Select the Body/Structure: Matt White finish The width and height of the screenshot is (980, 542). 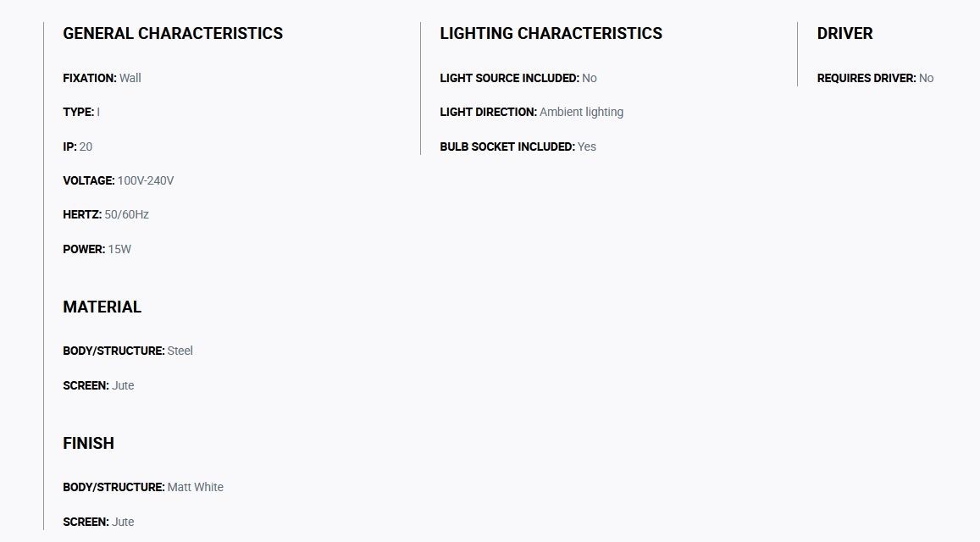coord(143,487)
